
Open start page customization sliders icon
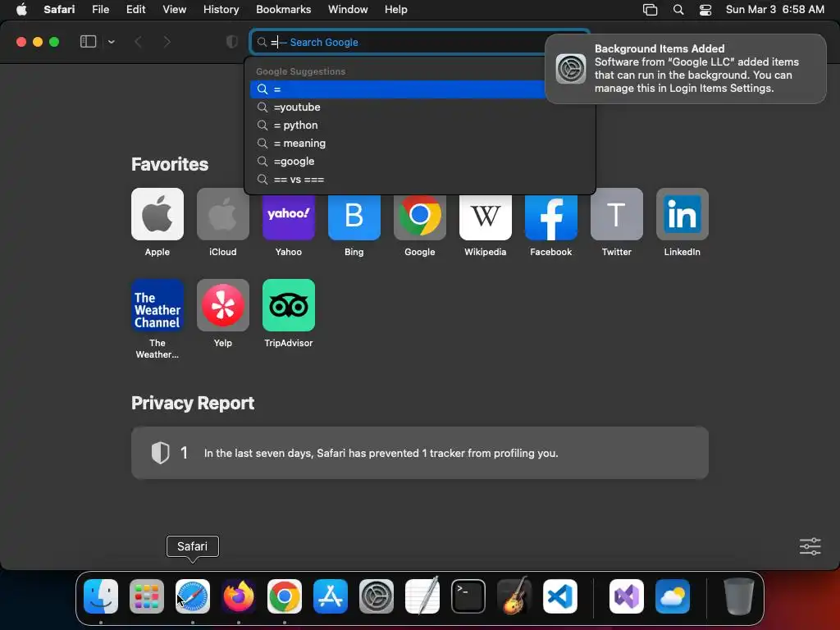(810, 546)
